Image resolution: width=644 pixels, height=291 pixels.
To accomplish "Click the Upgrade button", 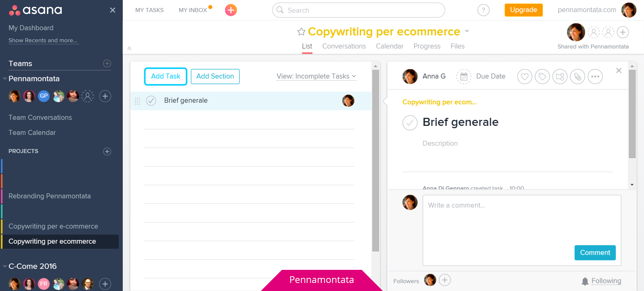I will [523, 10].
